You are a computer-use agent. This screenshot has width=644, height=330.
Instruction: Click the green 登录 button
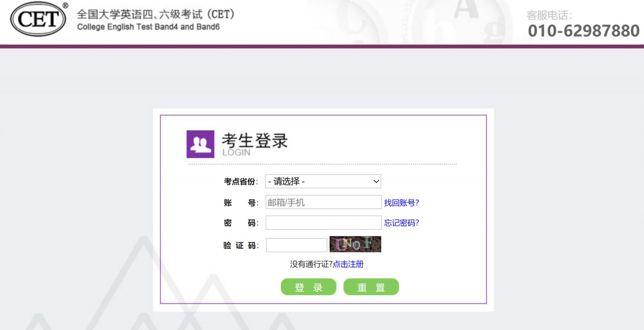[x=309, y=287]
